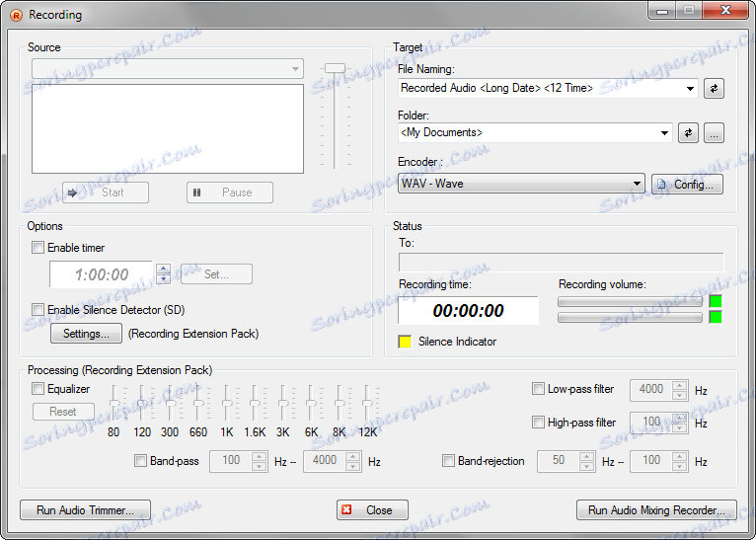This screenshot has width=756, height=540.
Task: Enable the timer checkbox
Action: [38, 248]
